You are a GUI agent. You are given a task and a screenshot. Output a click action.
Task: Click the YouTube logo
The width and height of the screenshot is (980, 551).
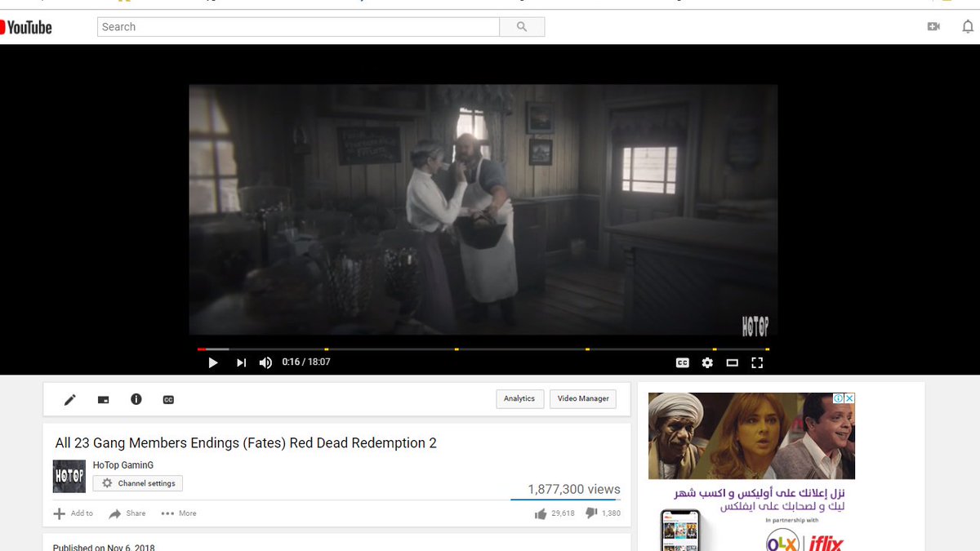[26, 27]
